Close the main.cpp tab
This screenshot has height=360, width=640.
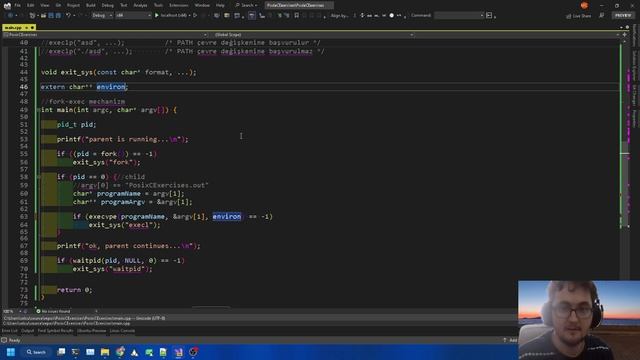pyautogui.click(x=33, y=27)
